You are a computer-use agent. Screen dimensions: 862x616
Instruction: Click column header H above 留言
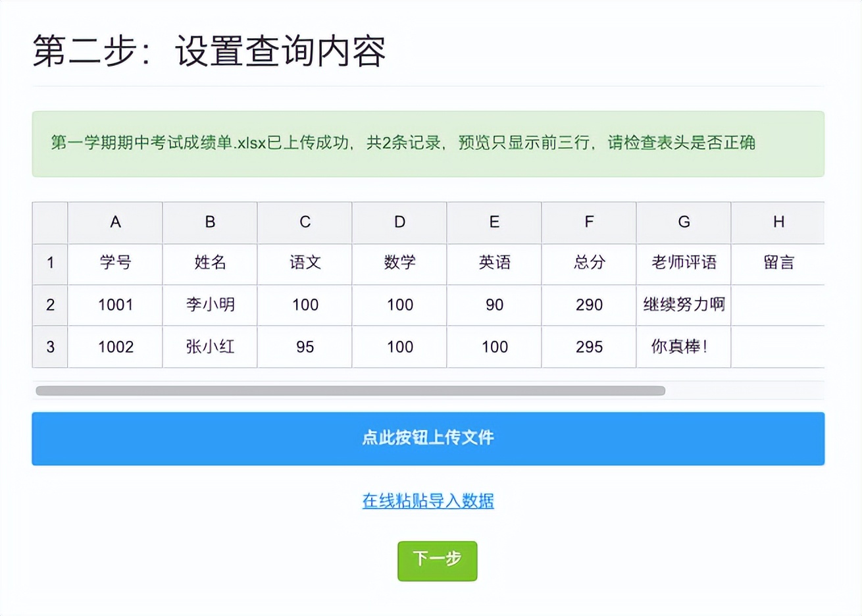pyautogui.click(x=778, y=222)
